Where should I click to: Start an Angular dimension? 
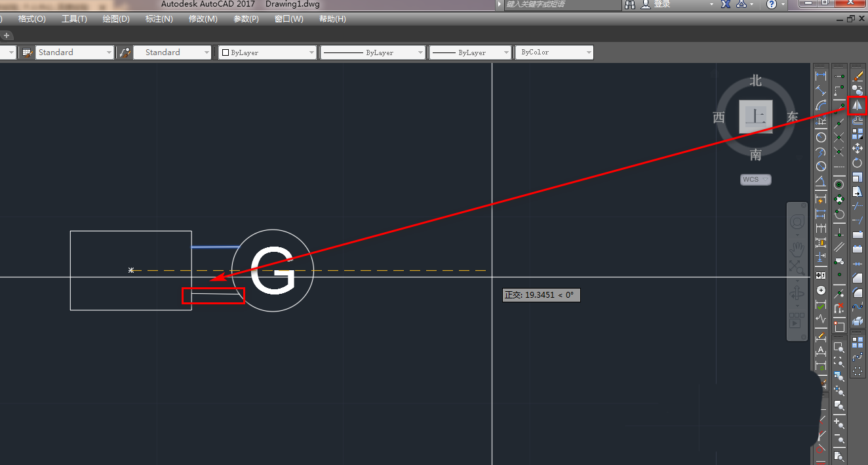click(821, 180)
